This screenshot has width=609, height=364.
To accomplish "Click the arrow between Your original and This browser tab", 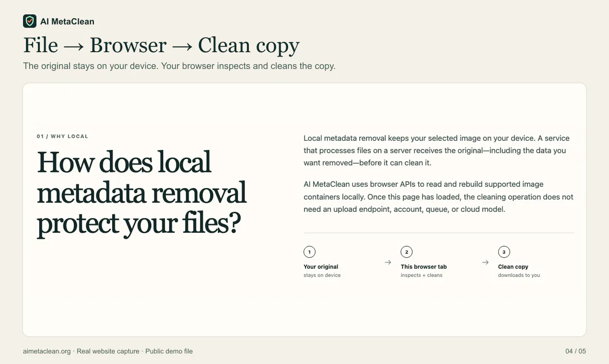I will tap(388, 262).
